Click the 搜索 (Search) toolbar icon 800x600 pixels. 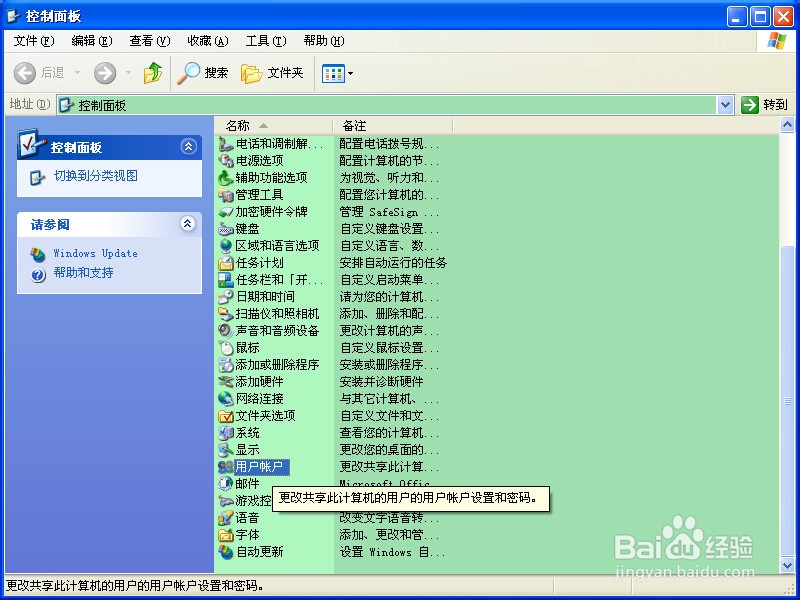(204, 73)
